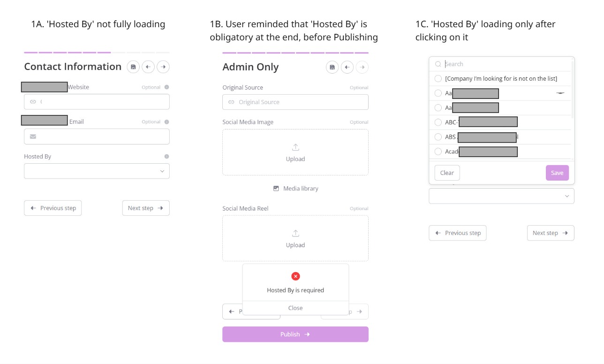Expand the dropdown below the Clear button
604x364 pixels.
(x=501, y=196)
